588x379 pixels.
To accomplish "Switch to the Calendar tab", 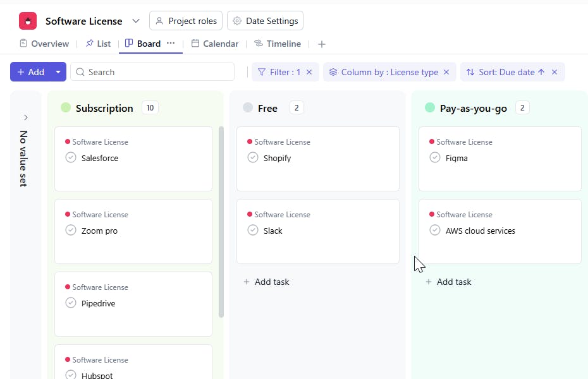I will 215,44.
